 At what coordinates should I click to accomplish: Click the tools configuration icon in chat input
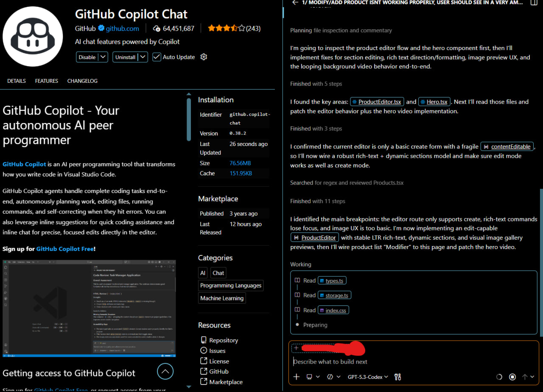pos(397,377)
